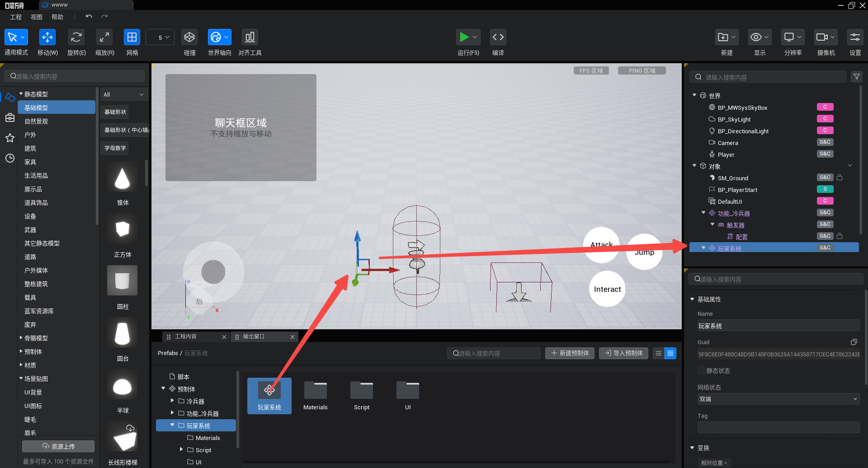Close the 工程内容 tab
Image resolution: width=868 pixels, height=468 pixels.
coord(224,337)
